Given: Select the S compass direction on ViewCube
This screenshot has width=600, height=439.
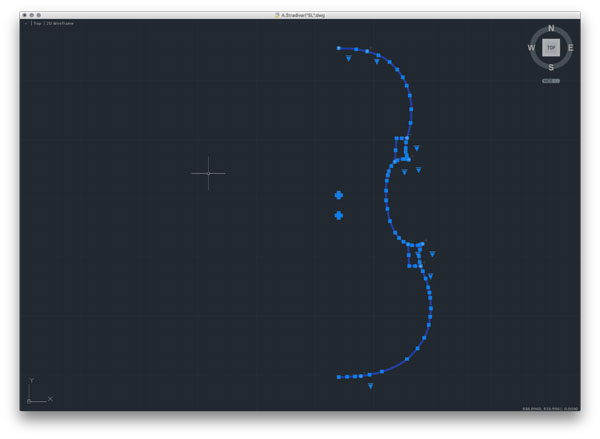Looking at the screenshot, I should point(551,67).
